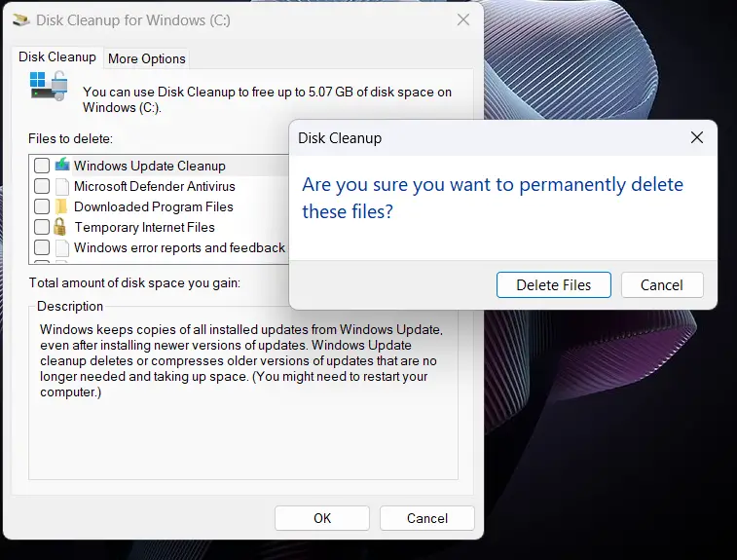Click the Downloaded Program Files folder icon

(x=61, y=206)
